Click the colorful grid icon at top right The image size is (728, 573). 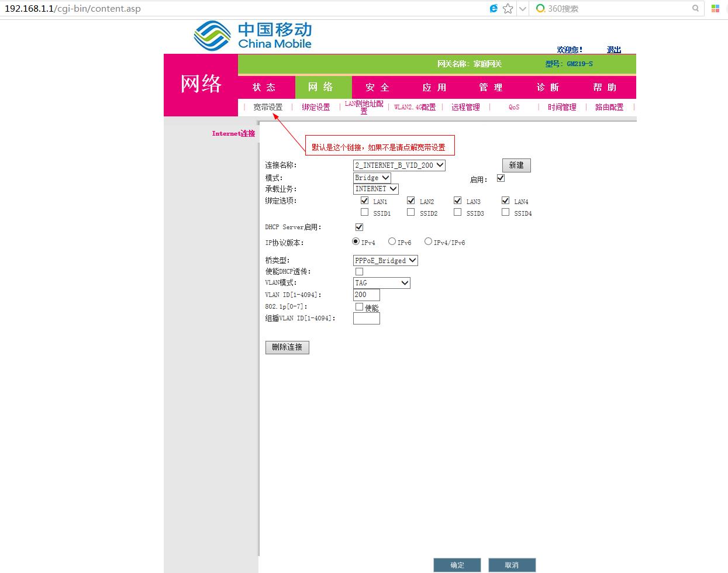[x=717, y=9]
